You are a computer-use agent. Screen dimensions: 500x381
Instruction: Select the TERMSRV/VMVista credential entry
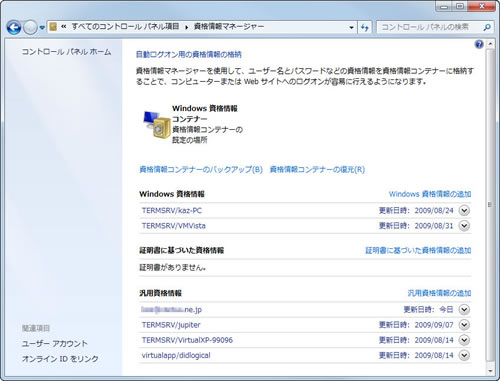coord(174,226)
